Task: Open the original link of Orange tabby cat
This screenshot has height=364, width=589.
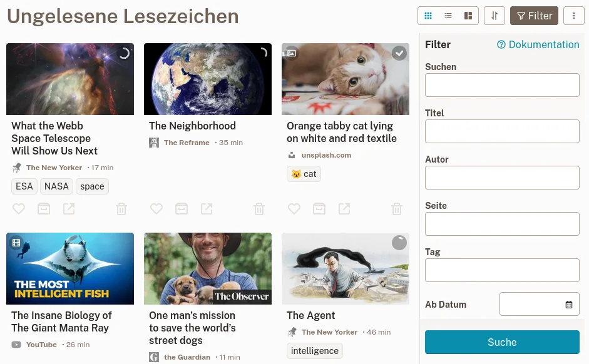Action: 344,209
